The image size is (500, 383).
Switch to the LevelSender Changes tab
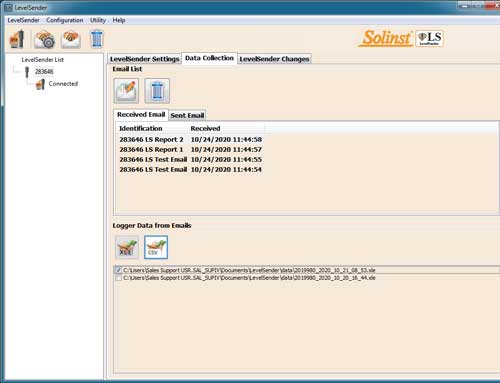(x=274, y=59)
